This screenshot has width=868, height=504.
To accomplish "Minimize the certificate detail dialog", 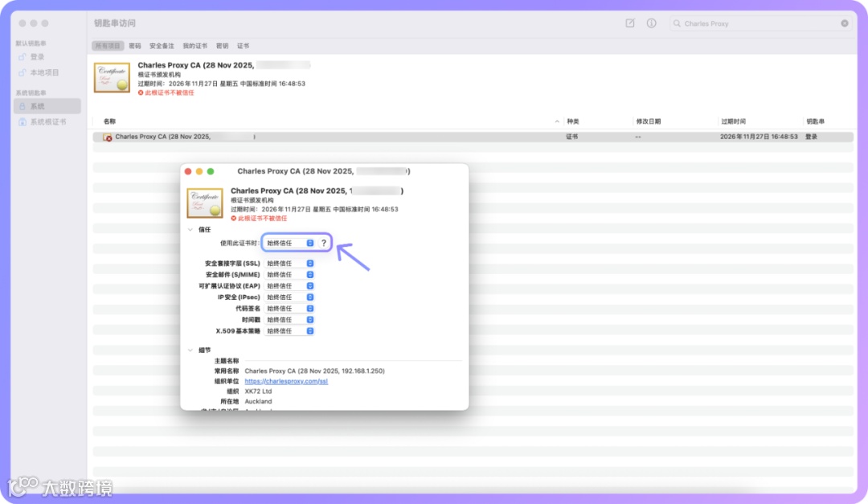I will coord(199,172).
